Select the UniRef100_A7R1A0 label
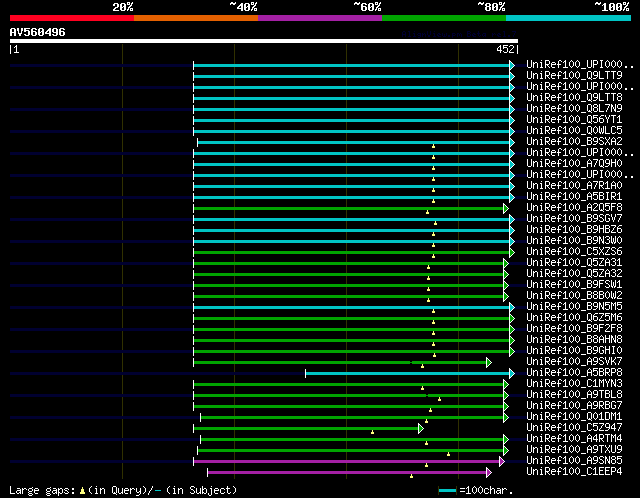640x498 pixels. 574,186
